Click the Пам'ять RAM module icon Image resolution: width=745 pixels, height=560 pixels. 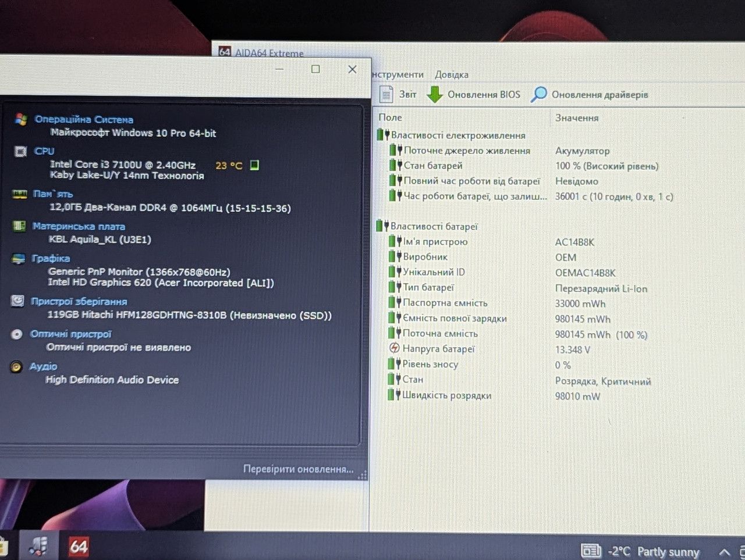click(20, 194)
